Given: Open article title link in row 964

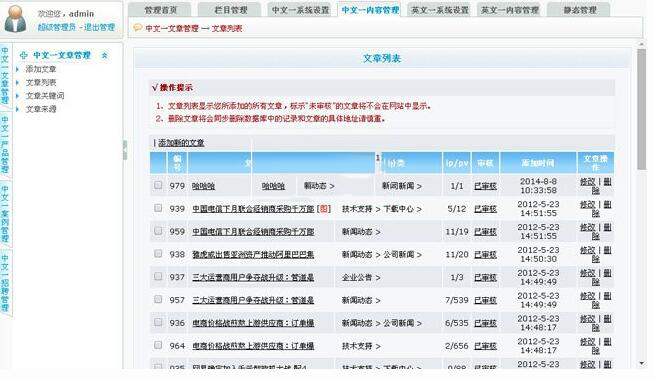Looking at the screenshot, I should 253,346.
